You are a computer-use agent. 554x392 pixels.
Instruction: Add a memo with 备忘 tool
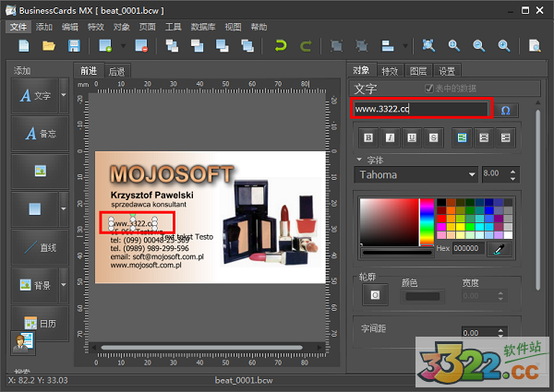click(x=40, y=134)
